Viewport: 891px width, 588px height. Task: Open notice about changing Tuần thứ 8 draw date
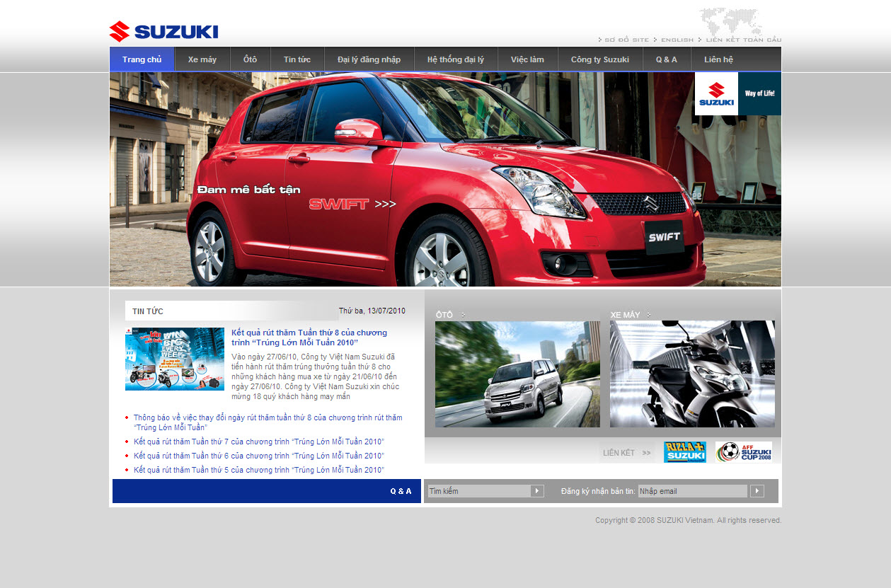point(268,422)
